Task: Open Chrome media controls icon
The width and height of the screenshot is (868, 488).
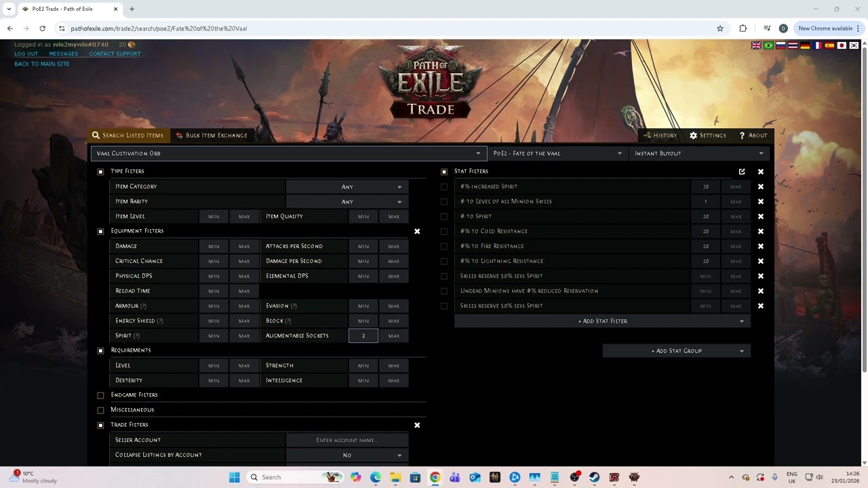Action: 767,28
